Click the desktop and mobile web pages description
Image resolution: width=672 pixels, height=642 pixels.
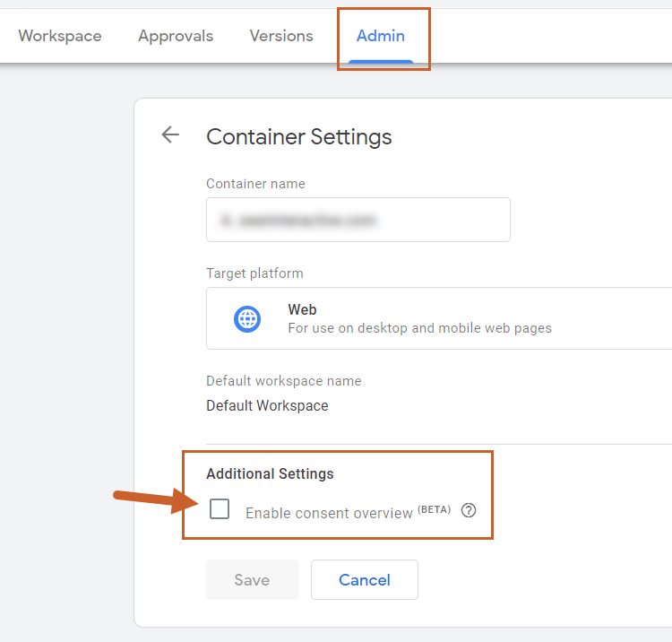coord(419,327)
